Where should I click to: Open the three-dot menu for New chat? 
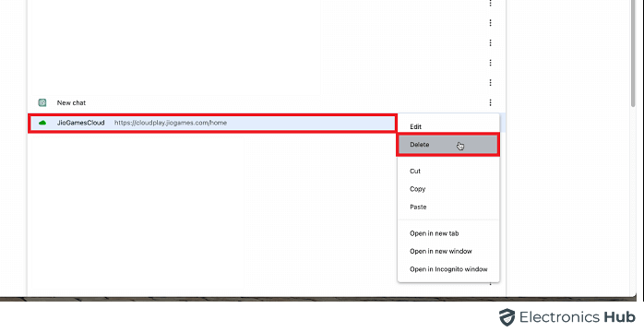[490, 102]
